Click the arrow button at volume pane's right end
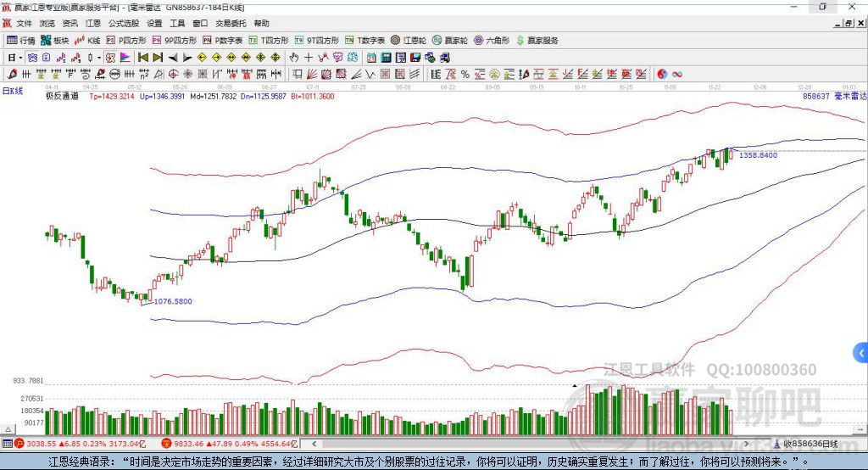The height and width of the screenshot is (470, 868). click(x=860, y=429)
